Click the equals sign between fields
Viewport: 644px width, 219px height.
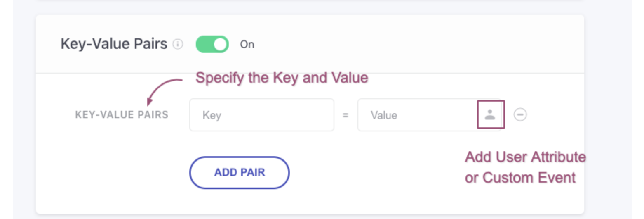click(x=346, y=115)
